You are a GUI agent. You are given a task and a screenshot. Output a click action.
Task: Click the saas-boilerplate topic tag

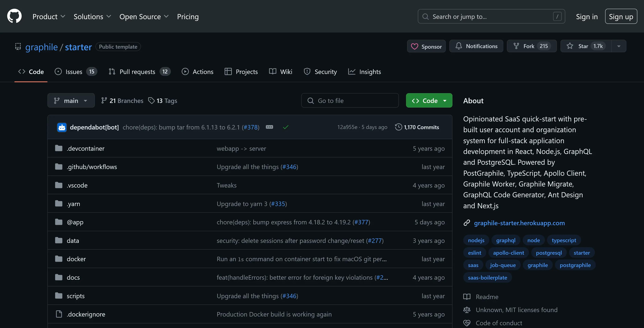(x=488, y=278)
